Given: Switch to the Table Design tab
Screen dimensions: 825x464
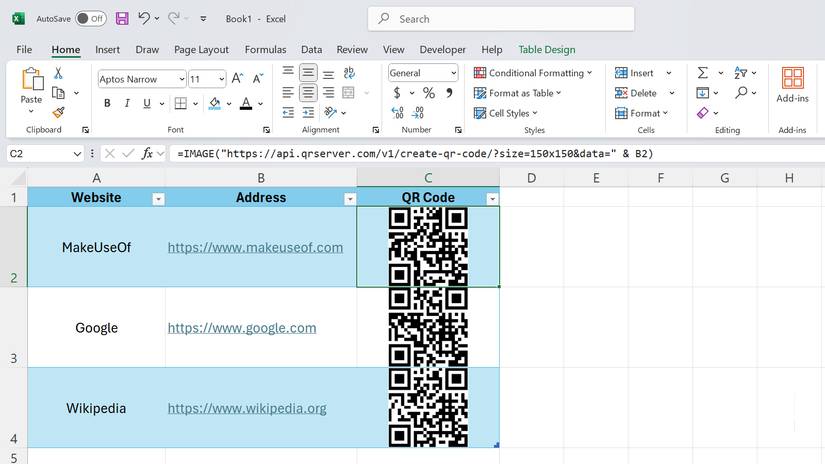Looking at the screenshot, I should point(547,49).
